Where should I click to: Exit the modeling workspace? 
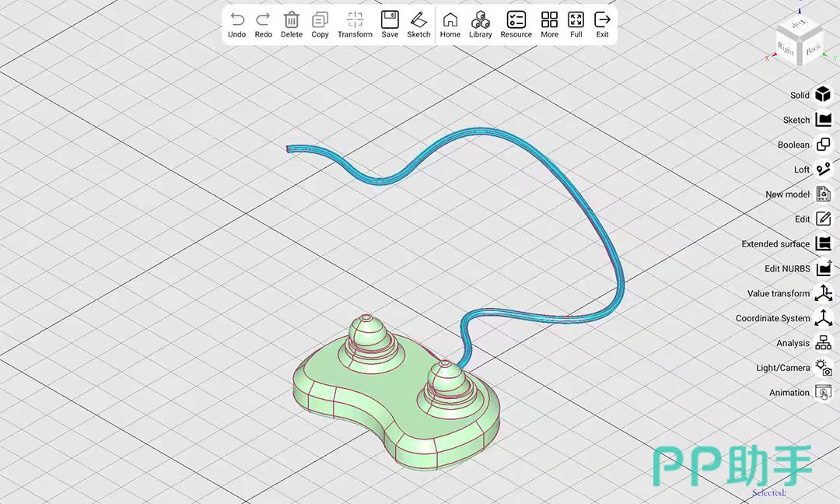[x=602, y=20]
